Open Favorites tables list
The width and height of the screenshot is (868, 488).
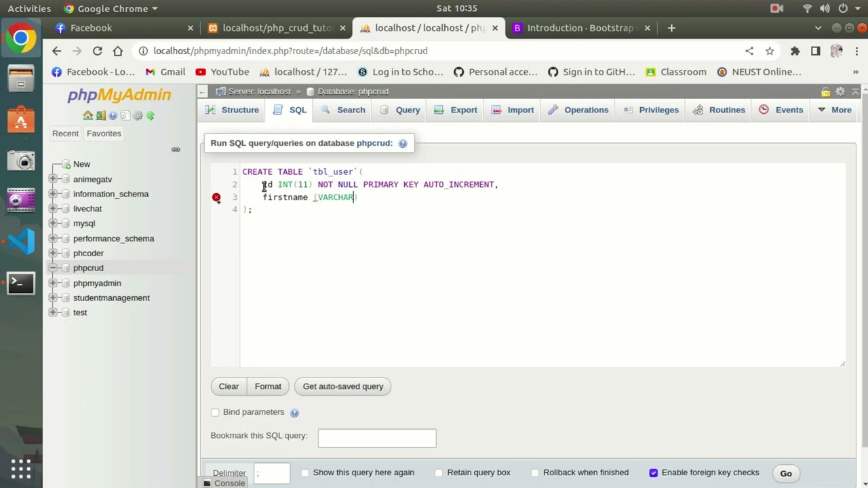(x=104, y=134)
